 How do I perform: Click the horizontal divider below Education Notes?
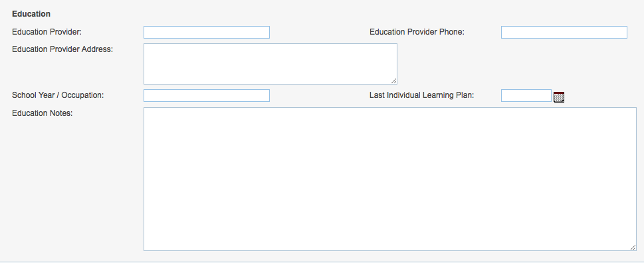(x=322, y=262)
